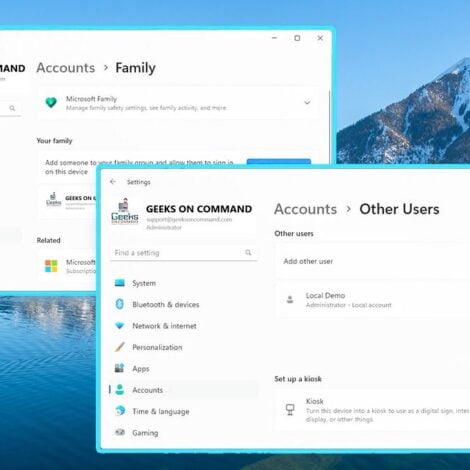
Task: Open the System settings icon
Action: click(120, 283)
